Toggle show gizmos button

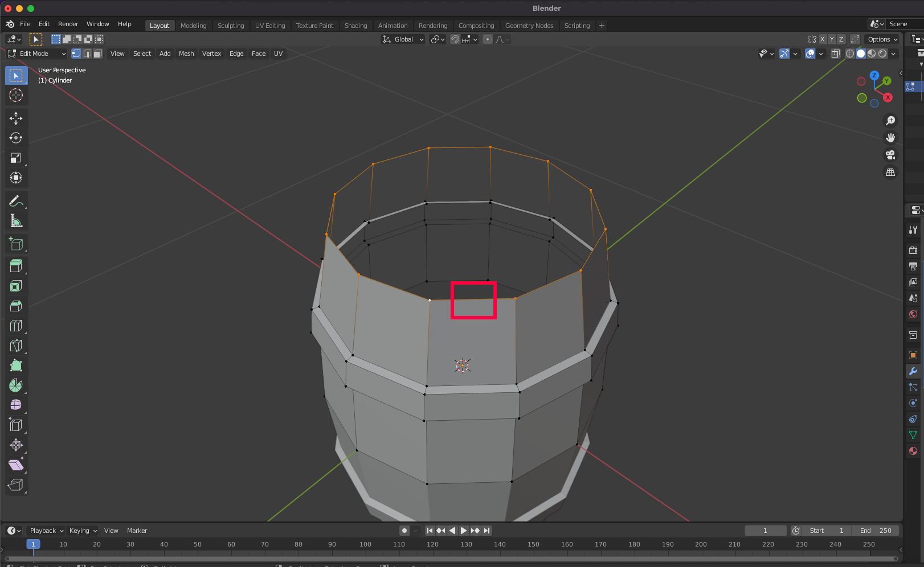(784, 54)
